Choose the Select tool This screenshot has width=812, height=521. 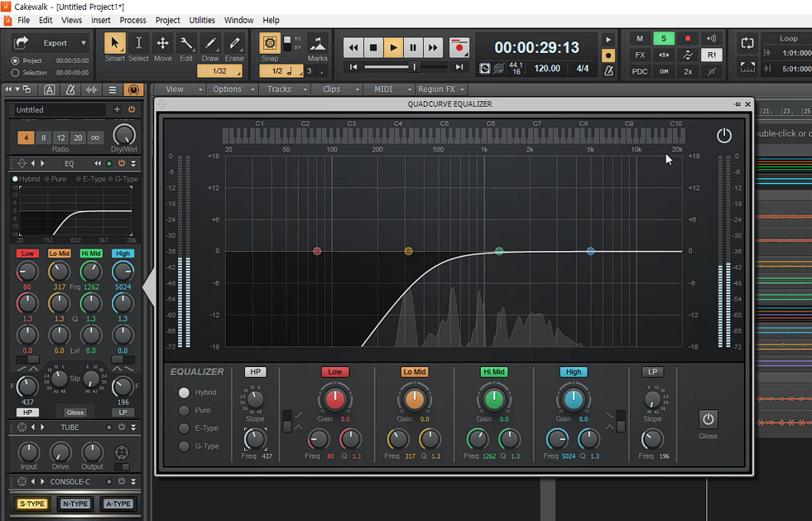click(138, 44)
